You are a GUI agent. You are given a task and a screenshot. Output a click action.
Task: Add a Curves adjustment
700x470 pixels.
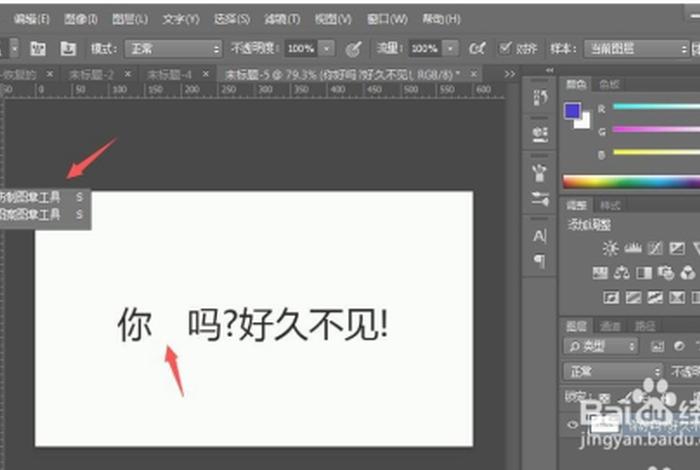pyautogui.click(x=655, y=249)
